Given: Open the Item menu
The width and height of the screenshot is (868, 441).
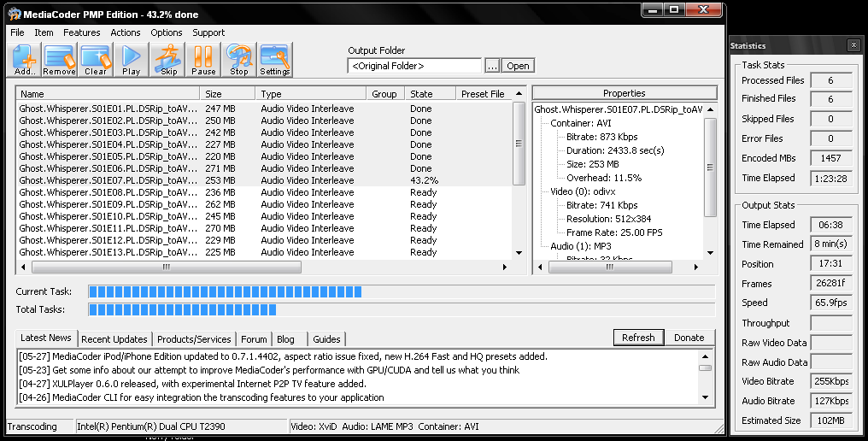Looking at the screenshot, I should 44,32.
